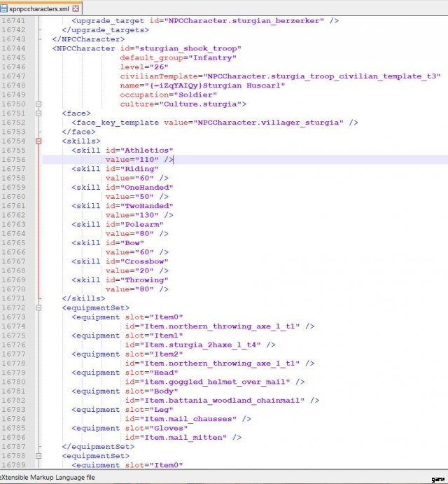The width and height of the screenshot is (448, 484).
Task: Click line number 16744 in the margin
Action: (13, 48)
